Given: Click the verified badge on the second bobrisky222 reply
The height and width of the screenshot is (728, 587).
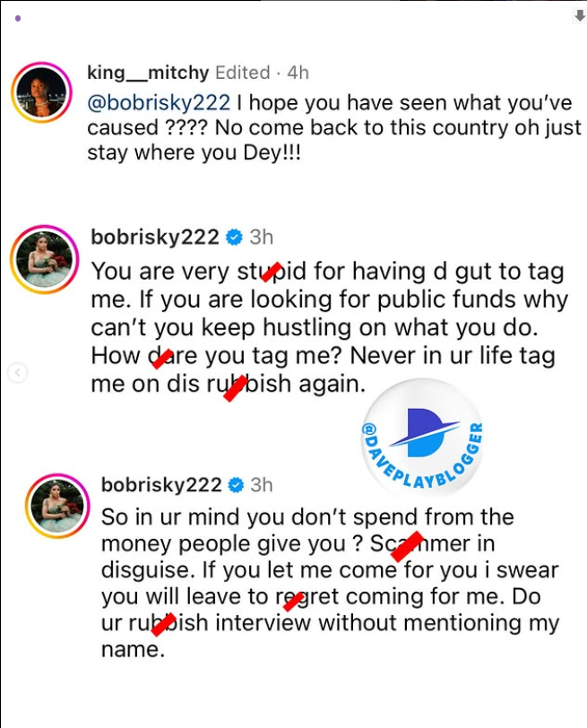Looking at the screenshot, I should click(x=237, y=485).
